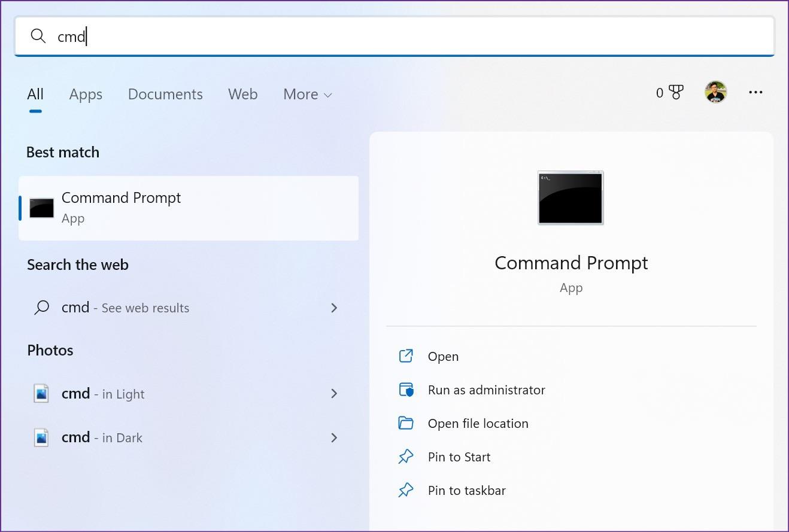Viewport: 789px width, 532px height.
Task: Switch to the Apps tab
Action: [85, 95]
